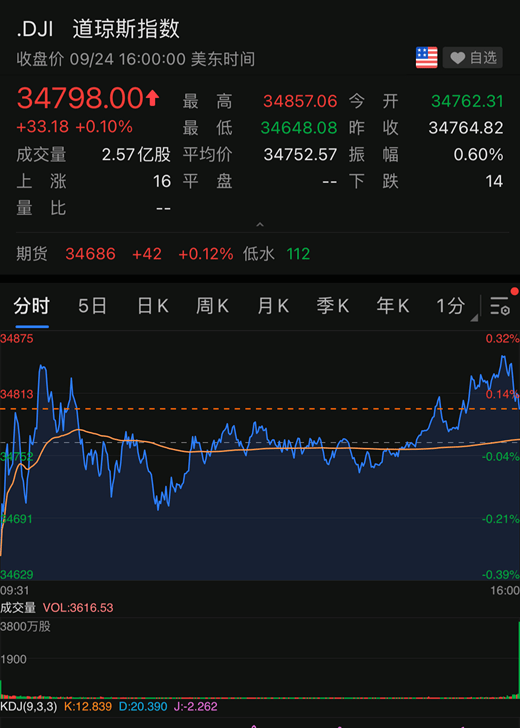Viewport: 520px width, 728px height.
Task: Switch to the 月K tab
Action: 273,306
